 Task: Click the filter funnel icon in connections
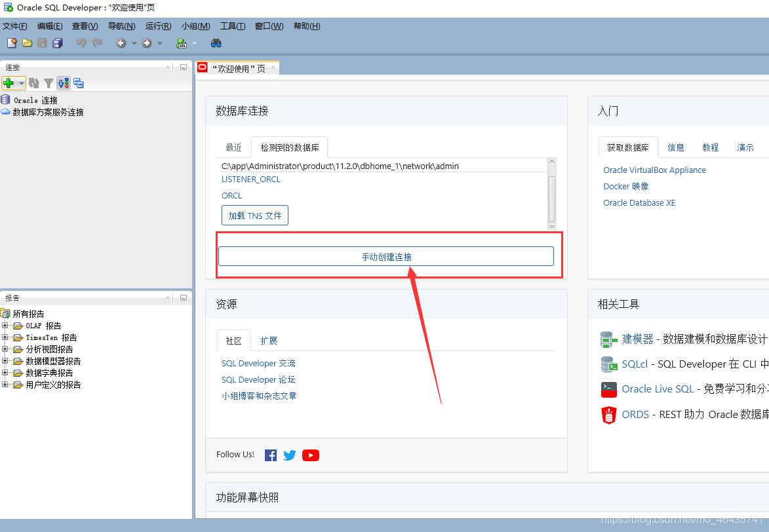49,83
